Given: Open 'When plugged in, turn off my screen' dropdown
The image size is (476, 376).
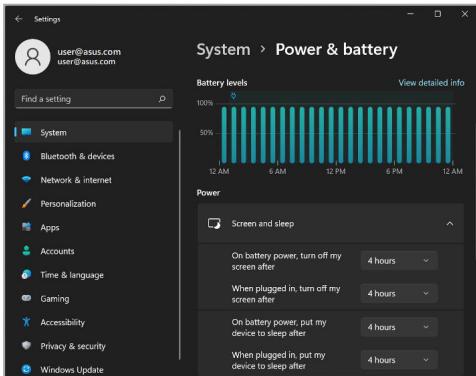Looking at the screenshot, I should point(399,293).
